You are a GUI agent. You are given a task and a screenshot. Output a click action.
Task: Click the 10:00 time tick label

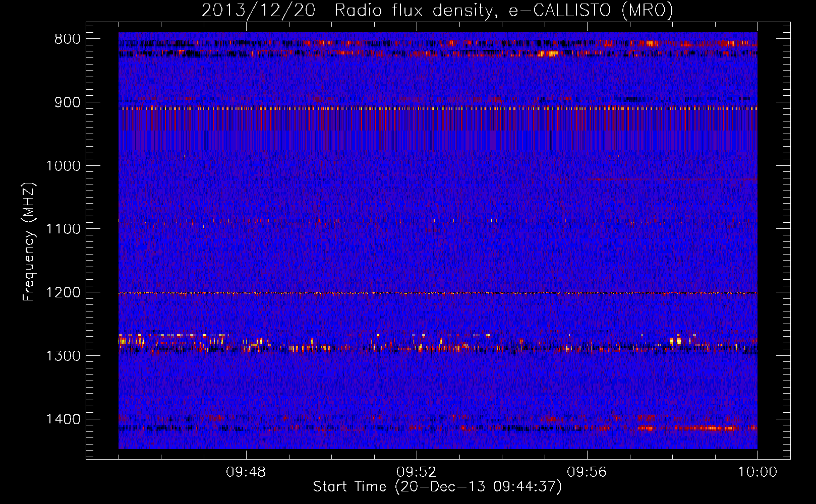click(x=757, y=472)
